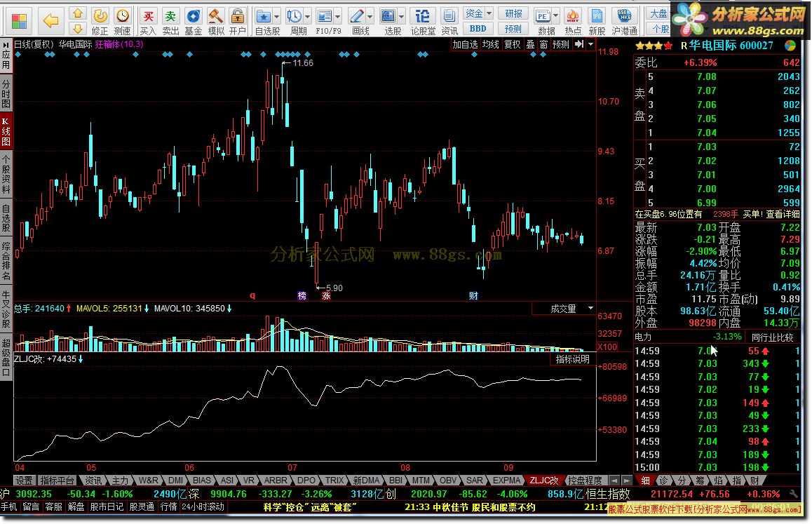
Task: Switch to the 细 detail tab
Action: [645, 481]
